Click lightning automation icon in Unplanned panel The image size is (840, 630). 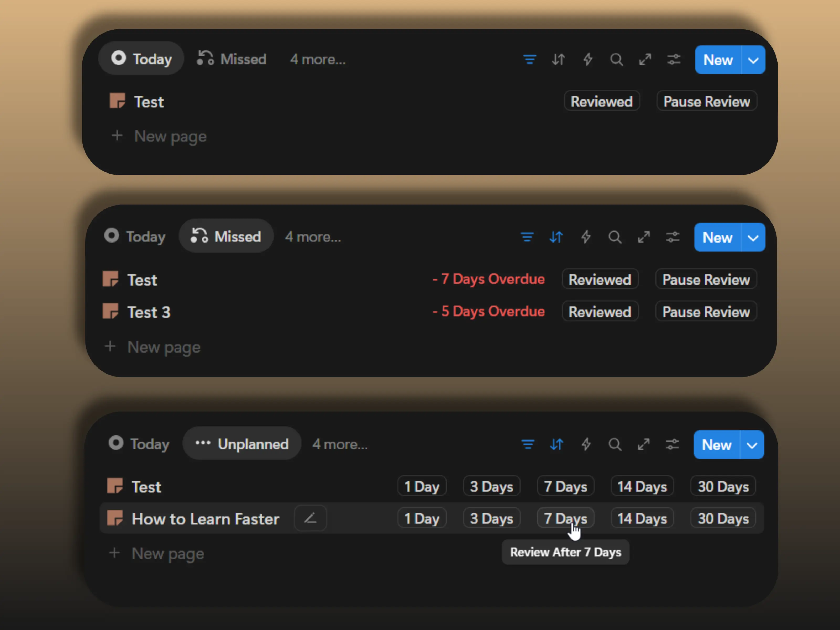tap(586, 444)
